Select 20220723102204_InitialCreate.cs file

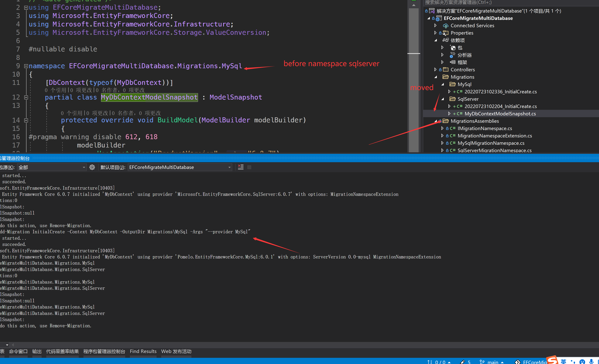pyautogui.click(x=500, y=106)
